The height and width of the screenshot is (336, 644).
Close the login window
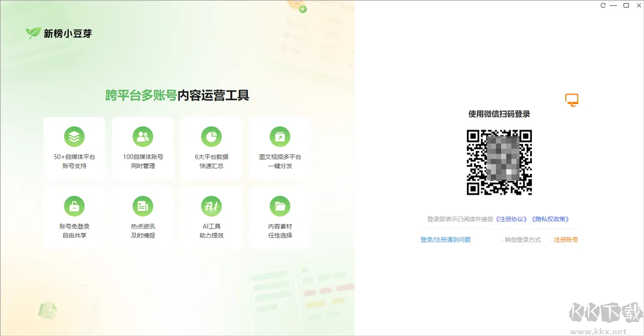click(x=639, y=5)
